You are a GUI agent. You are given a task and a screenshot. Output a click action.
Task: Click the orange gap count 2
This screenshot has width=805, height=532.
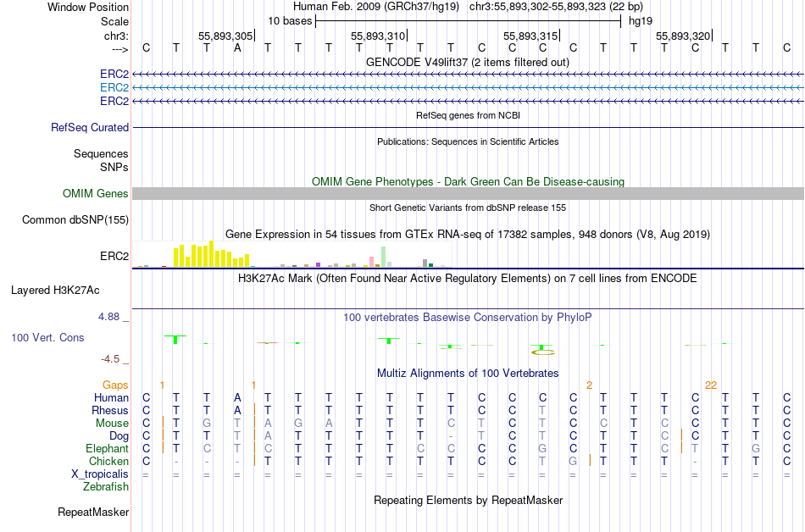(590, 385)
